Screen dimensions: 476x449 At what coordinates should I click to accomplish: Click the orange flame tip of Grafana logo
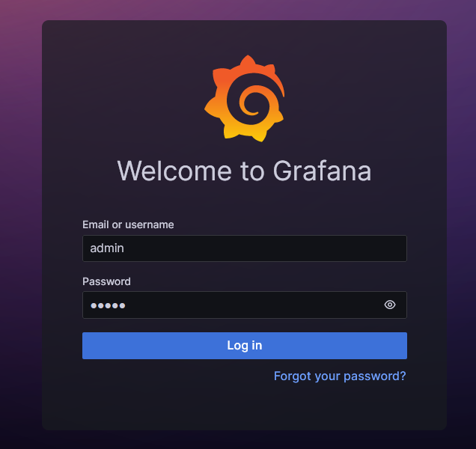coord(248,60)
